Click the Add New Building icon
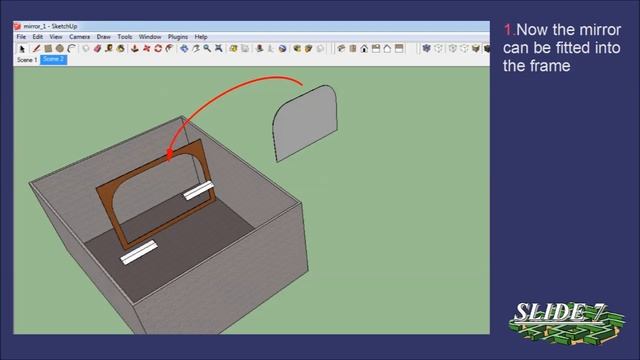The width and height of the screenshot is (640, 360). point(259,49)
